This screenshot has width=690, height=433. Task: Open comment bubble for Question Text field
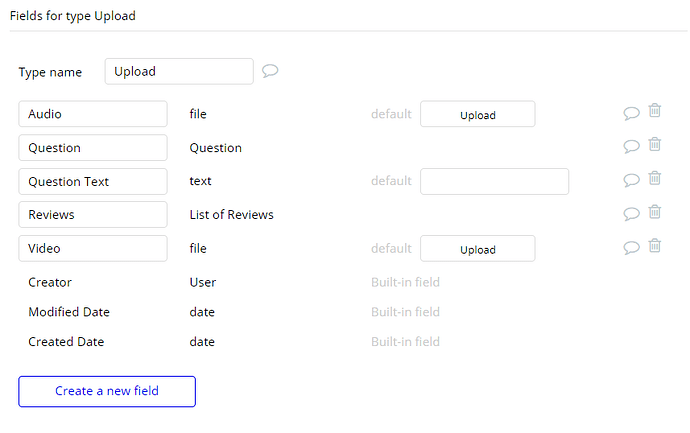[x=631, y=180]
